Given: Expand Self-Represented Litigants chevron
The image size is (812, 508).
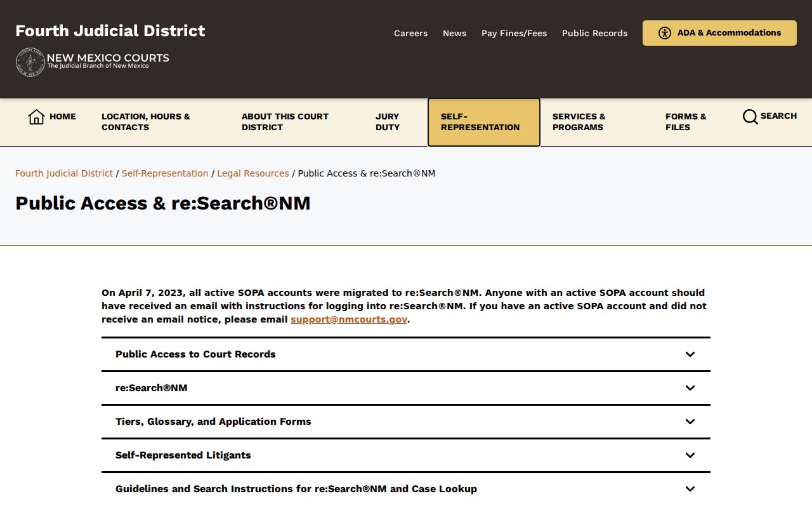Looking at the screenshot, I should click(x=690, y=455).
